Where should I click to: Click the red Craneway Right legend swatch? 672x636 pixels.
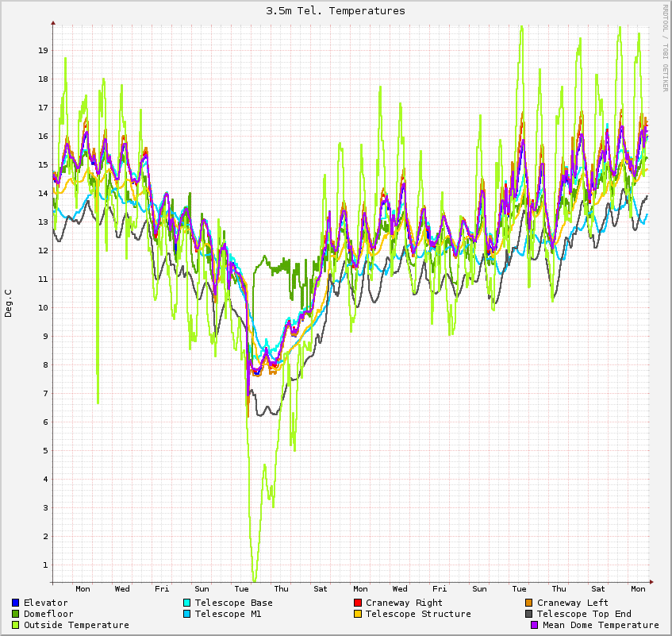point(358,603)
